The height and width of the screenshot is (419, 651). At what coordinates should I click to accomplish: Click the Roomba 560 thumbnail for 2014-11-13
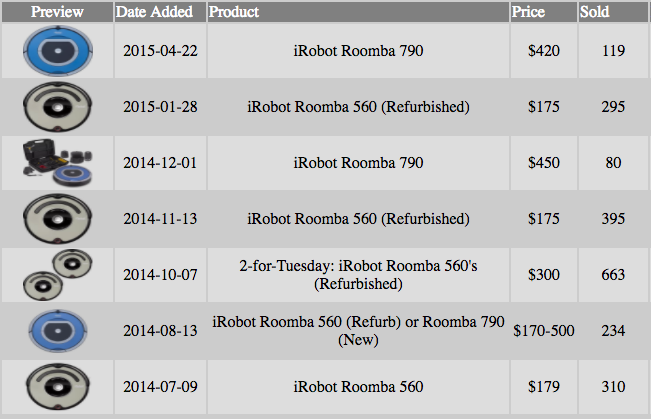tap(57, 219)
